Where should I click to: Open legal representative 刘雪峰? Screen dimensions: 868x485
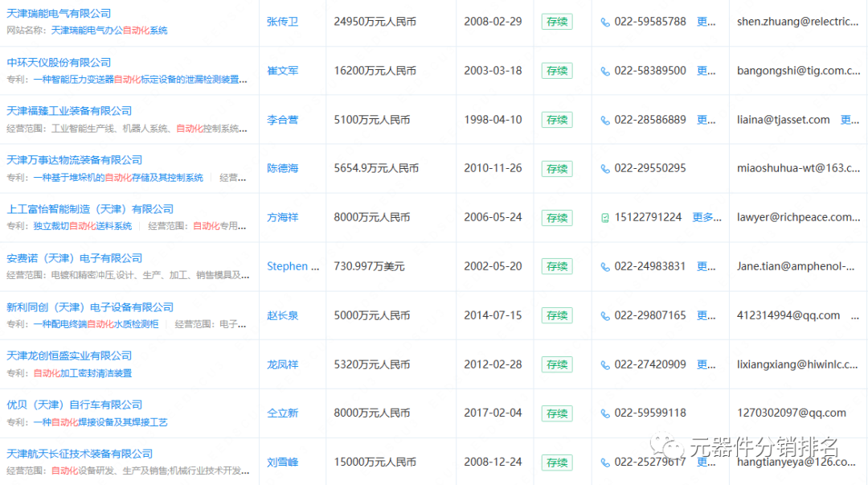tap(282, 462)
